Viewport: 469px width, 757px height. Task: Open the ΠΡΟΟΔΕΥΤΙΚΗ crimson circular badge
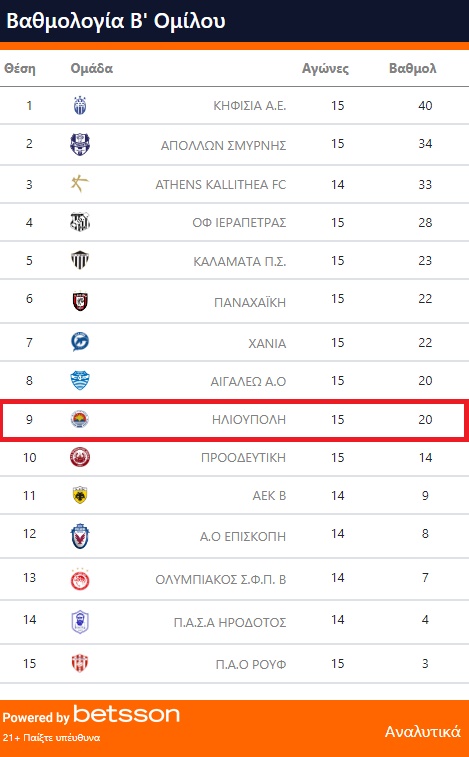point(80,457)
